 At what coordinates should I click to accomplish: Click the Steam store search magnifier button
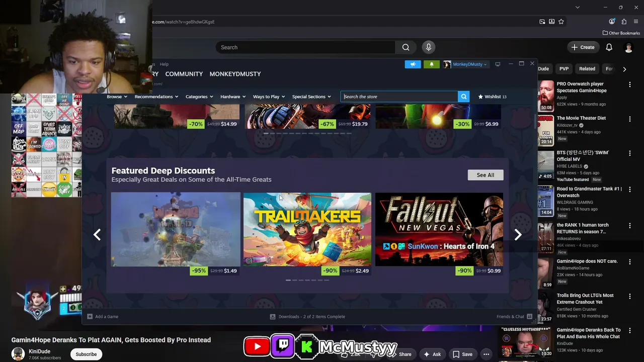point(463,97)
